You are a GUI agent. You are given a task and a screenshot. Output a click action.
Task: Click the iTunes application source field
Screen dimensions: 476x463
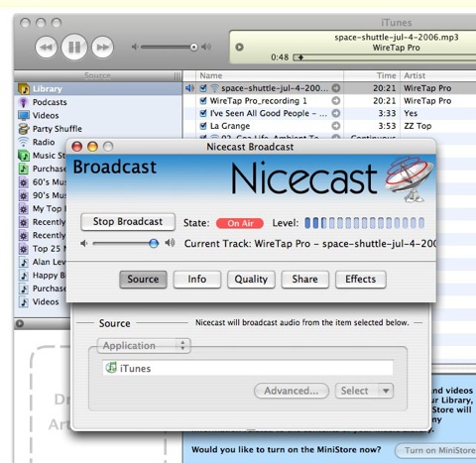coord(248,368)
